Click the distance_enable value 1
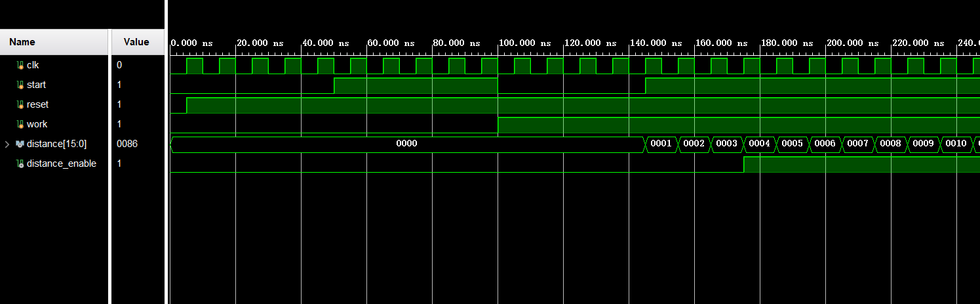The image size is (980, 304). point(119,163)
